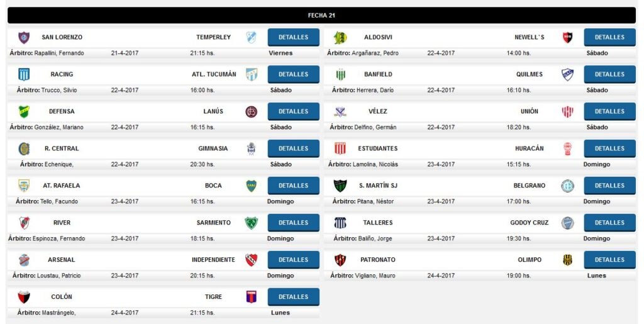Click the Banfield green crest icon
Image resolution: width=644 pixels, height=324 pixels.
tap(340, 74)
